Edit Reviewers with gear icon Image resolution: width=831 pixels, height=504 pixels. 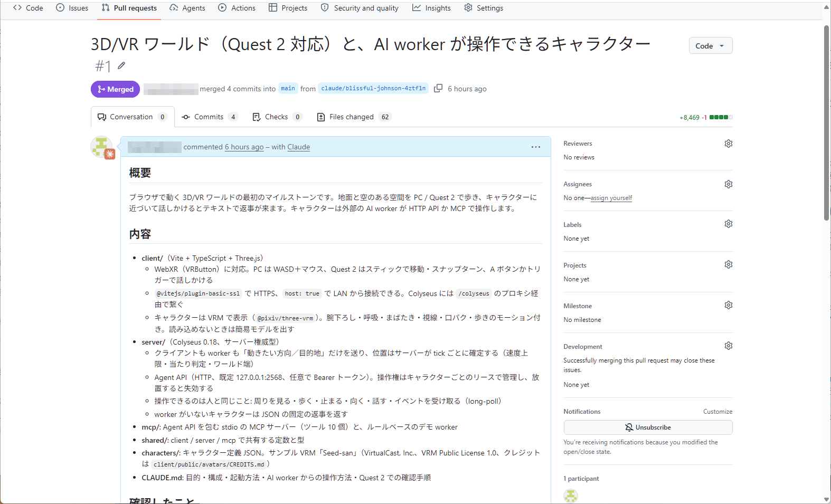tap(729, 144)
